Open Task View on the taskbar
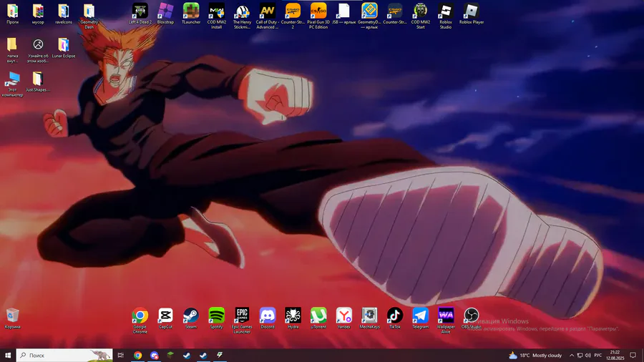This screenshot has width=644, height=362. click(121, 355)
